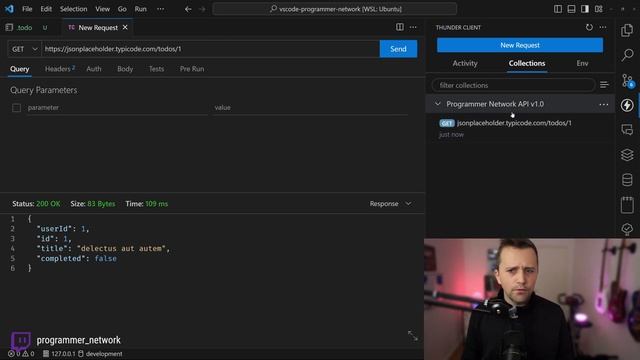The image size is (640, 360).
Task: Click the parameter name input field
Action: (117, 108)
